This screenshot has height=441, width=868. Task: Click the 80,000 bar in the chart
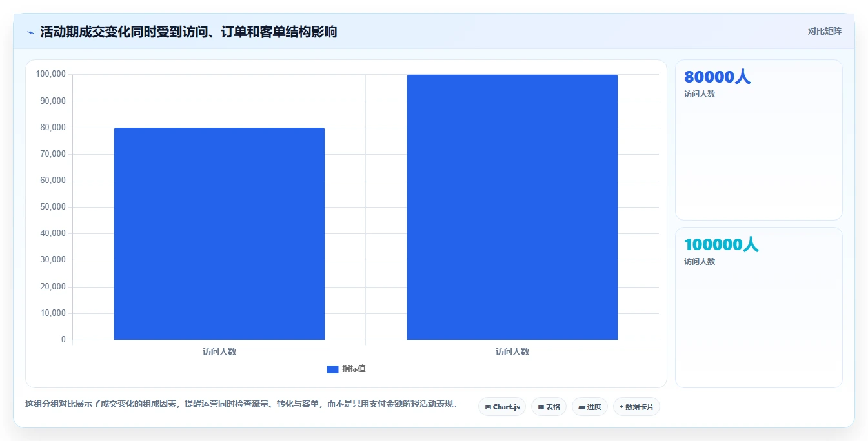click(219, 233)
